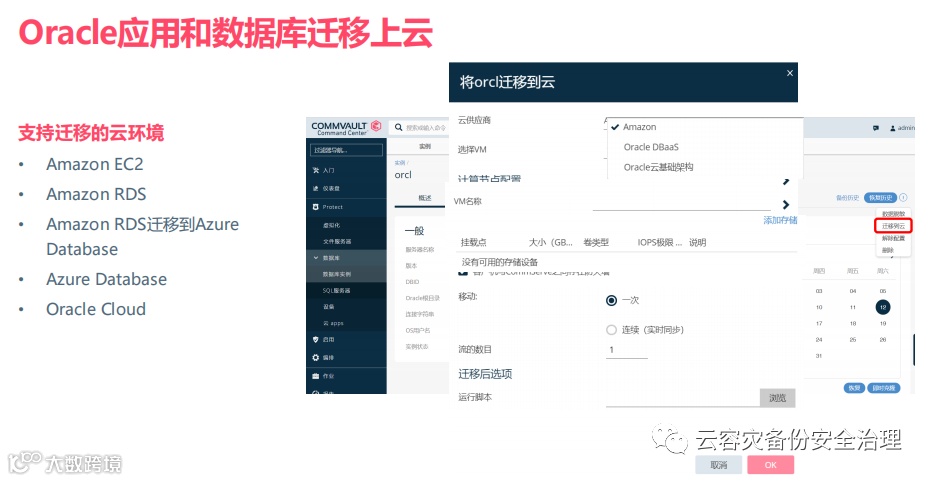Select 删除 in the context menu
Screen dimensions: 932x481
point(888,250)
